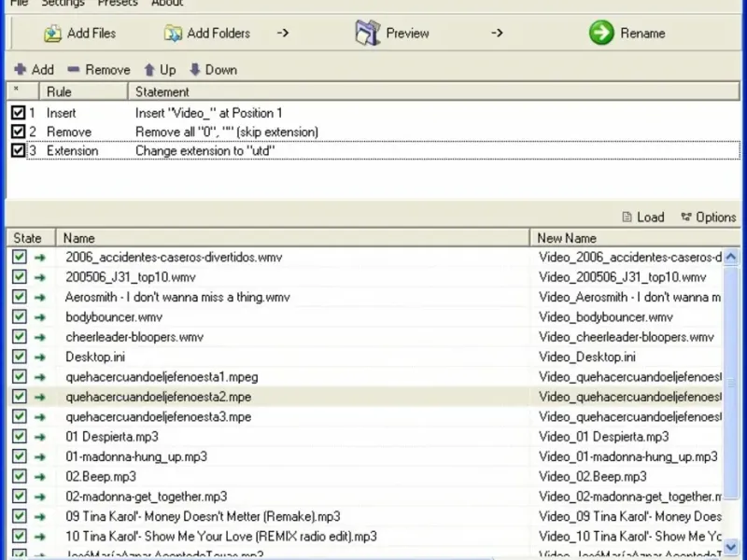Uncheck the Extension rule checkbox

[18, 150]
